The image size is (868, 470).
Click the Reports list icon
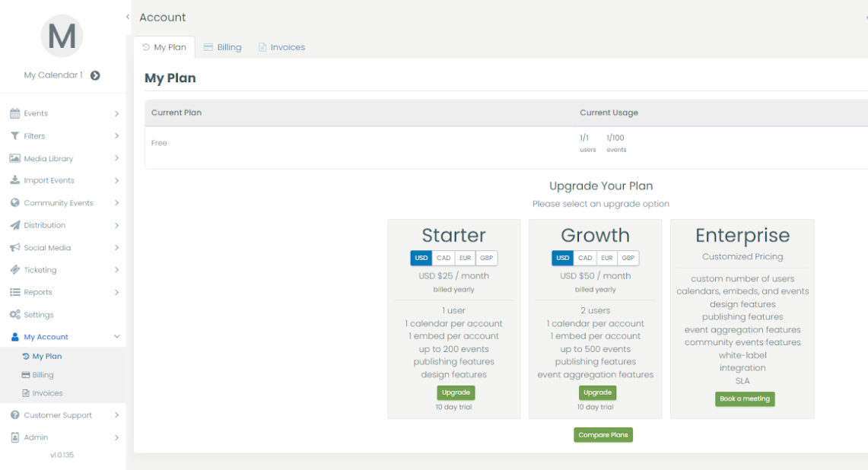coord(15,292)
